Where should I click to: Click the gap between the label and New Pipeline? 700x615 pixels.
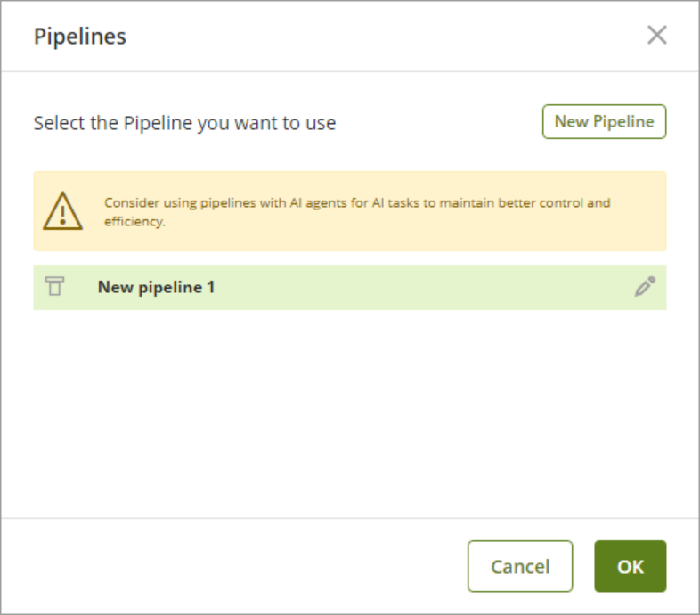(x=436, y=123)
